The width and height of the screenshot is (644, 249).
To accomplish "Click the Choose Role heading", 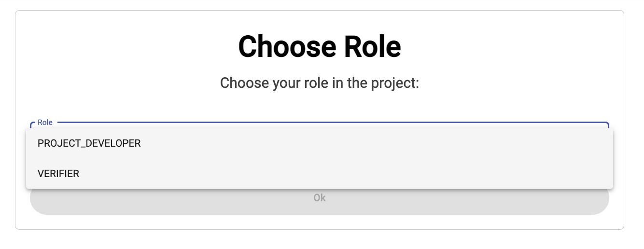I will tap(320, 47).
